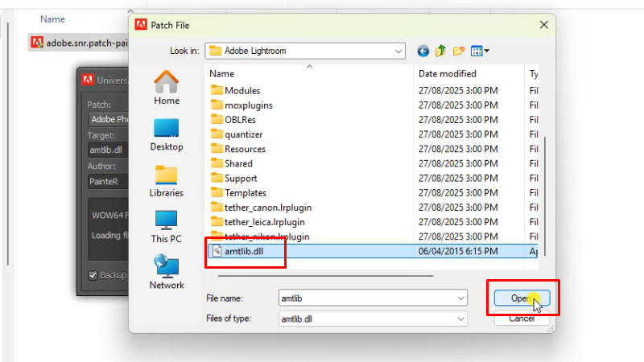Create a new folder icon

click(458, 51)
